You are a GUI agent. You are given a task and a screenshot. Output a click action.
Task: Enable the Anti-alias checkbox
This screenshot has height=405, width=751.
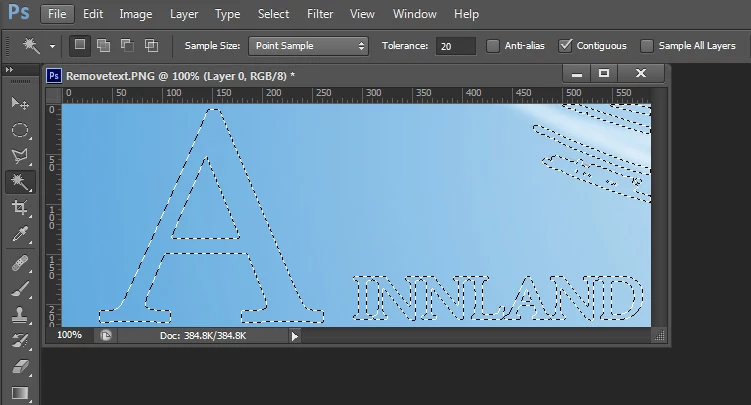click(493, 46)
